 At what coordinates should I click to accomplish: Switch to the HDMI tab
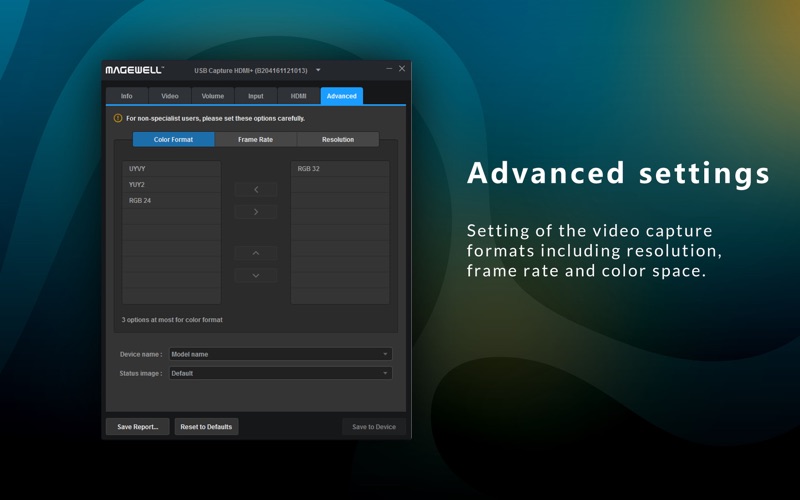pos(298,96)
